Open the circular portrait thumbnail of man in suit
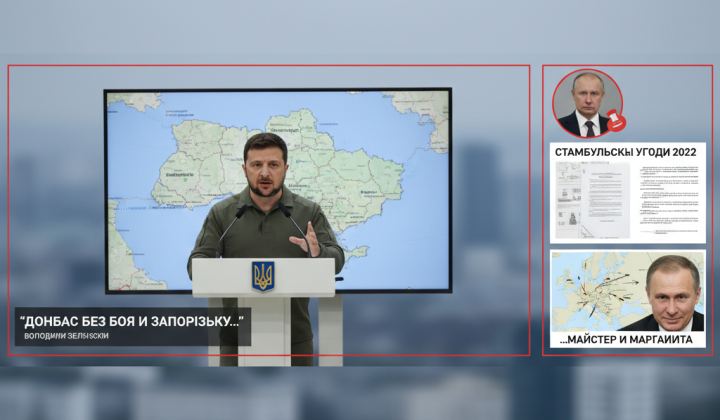720x420 pixels. pyautogui.click(x=587, y=104)
